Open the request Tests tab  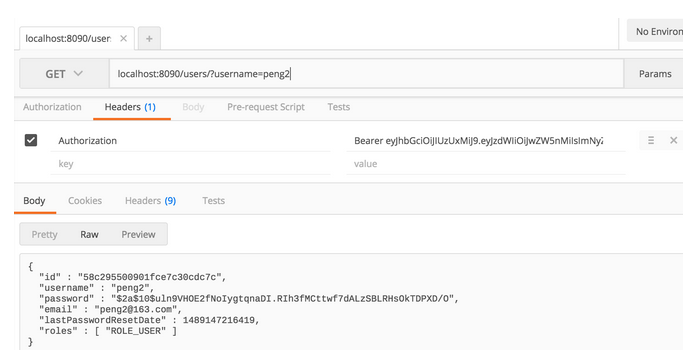point(339,107)
